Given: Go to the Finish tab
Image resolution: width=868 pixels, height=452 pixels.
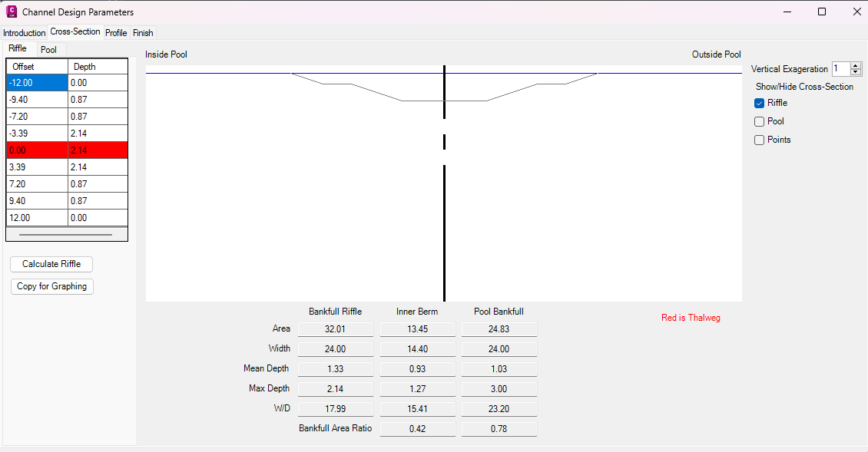Looking at the screenshot, I should pos(143,33).
